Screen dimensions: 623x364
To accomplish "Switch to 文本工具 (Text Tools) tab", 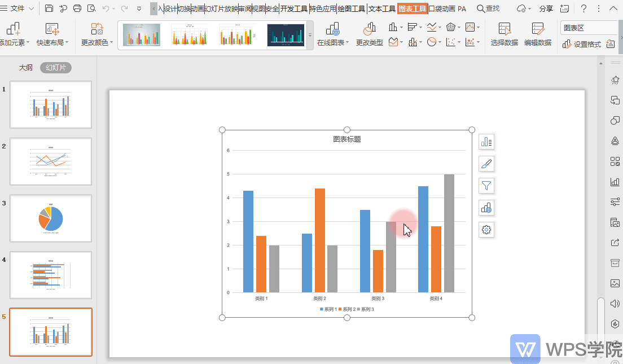I will 382,8.
